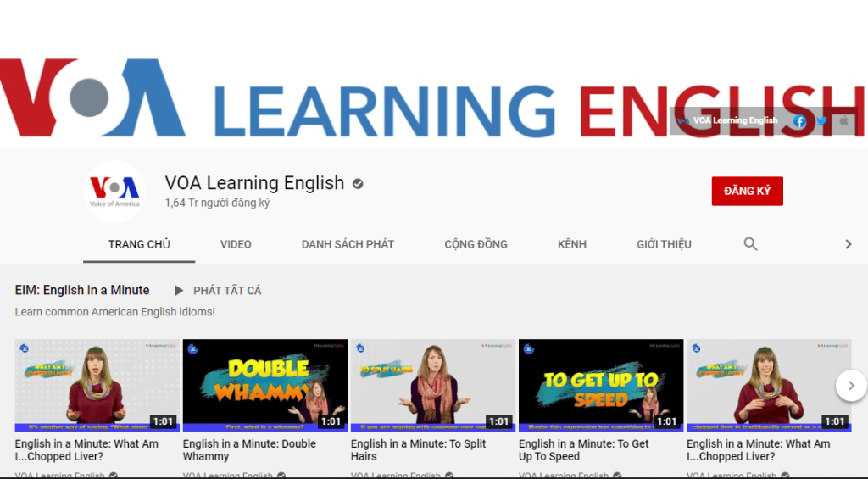
Task: Open EIM: English in a Minute playlist title
Action: (82, 290)
